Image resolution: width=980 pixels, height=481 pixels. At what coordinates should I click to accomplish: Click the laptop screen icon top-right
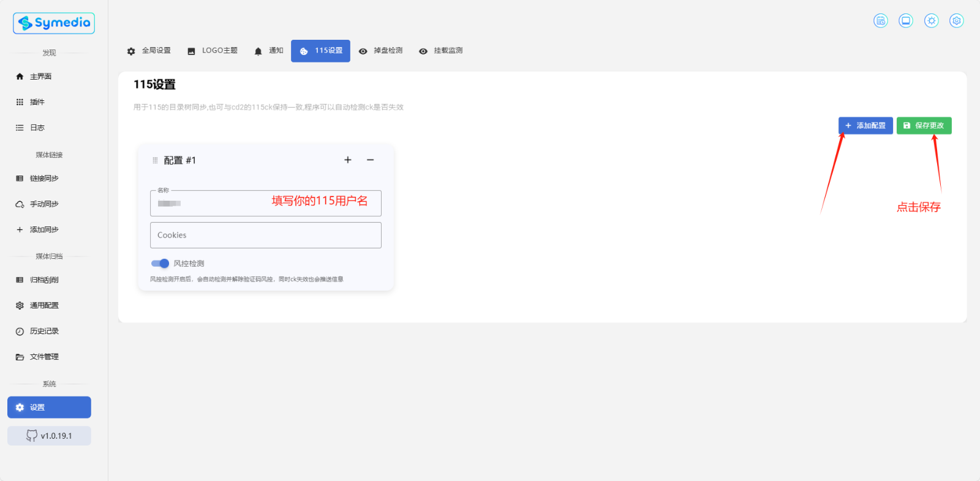click(x=906, y=21)
